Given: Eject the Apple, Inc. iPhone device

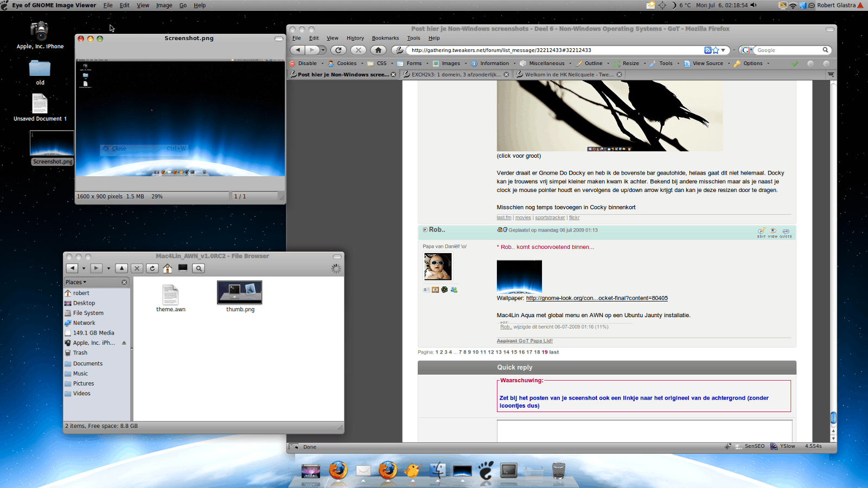Looking at the screenshot, I should pyautogui.click(x=124, y=343).
